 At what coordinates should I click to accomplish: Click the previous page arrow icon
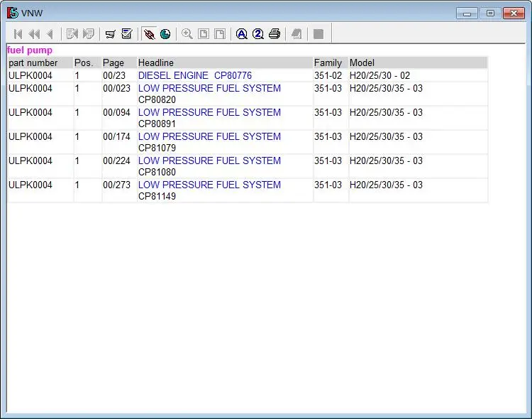coord(50,34)
